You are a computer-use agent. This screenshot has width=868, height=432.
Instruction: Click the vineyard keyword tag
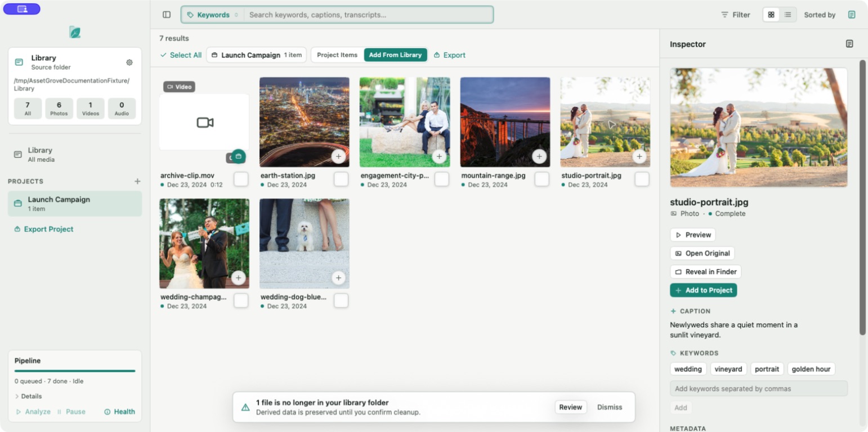pyautogui.click(x=728, y=369)
